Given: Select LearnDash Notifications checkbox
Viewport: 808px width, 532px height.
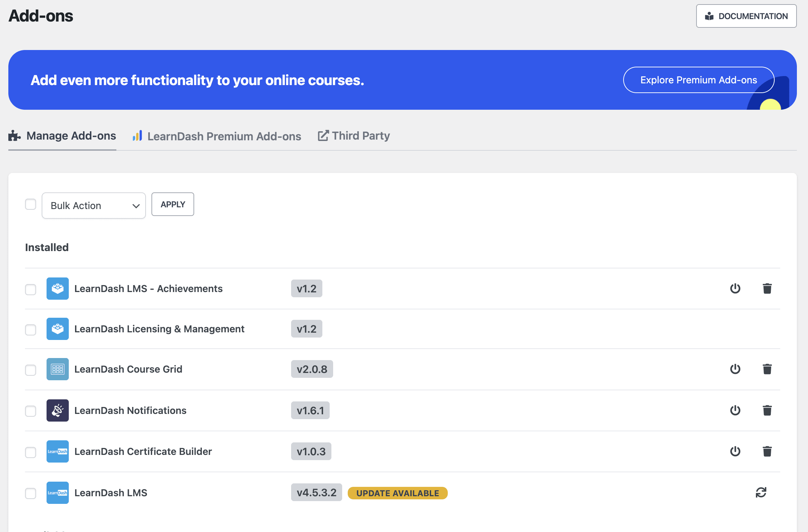Looking at the screenshot, I should (31, 411).
